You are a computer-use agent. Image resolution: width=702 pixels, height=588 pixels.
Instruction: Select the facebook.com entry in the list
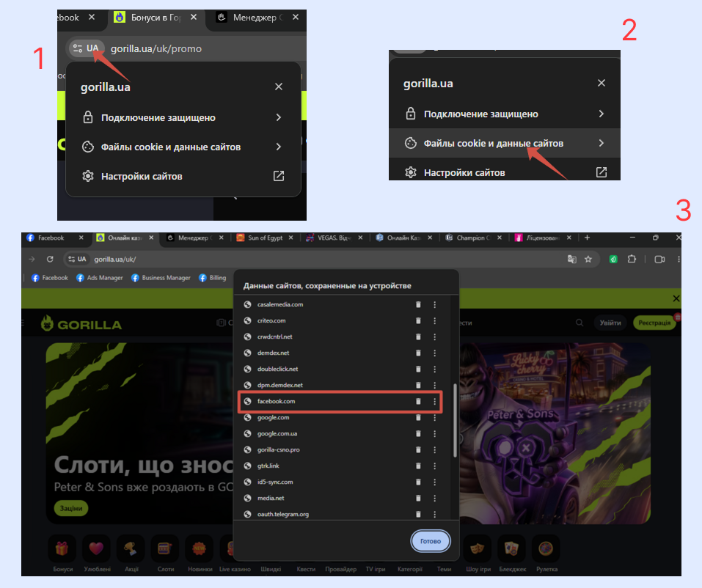click(276, 401)
